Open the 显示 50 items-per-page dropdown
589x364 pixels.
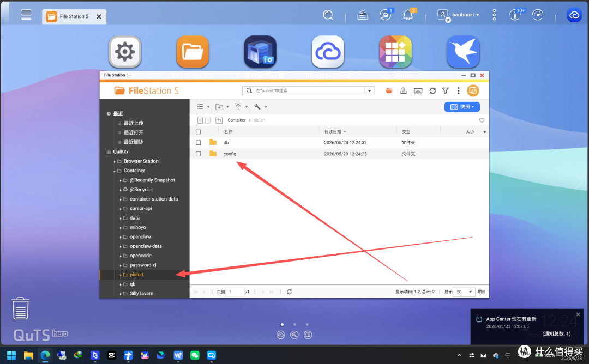click(x=464, y=292)
